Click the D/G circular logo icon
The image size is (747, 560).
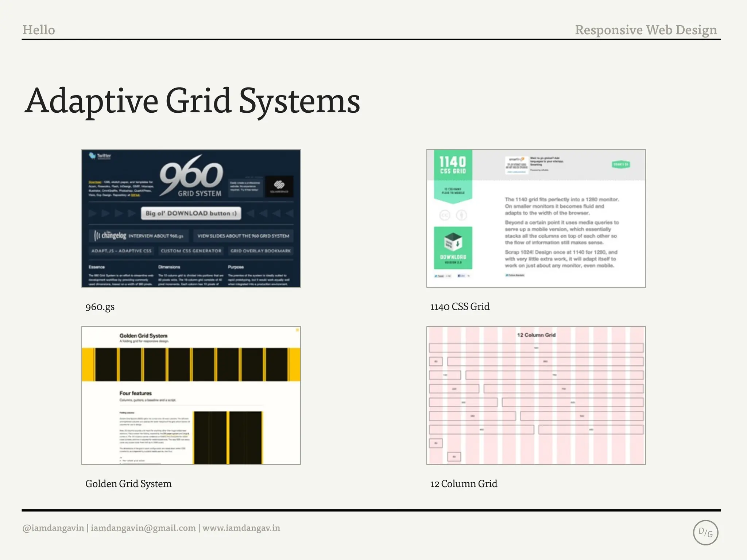pyautogui.click(x=705, y=532)
